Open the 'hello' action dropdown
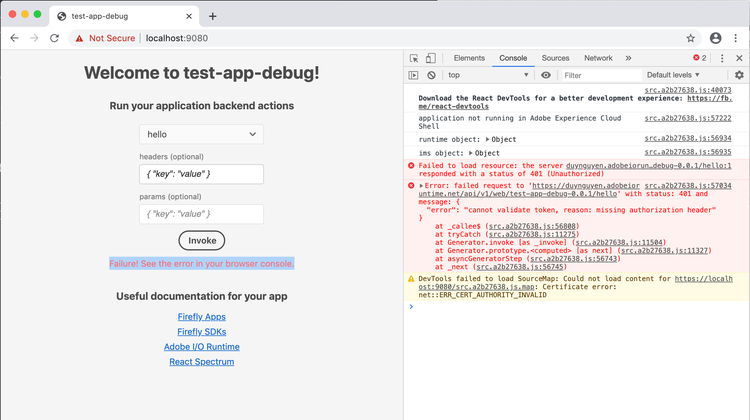This screenshot has height=420, width=750. (x=201, y=134)
